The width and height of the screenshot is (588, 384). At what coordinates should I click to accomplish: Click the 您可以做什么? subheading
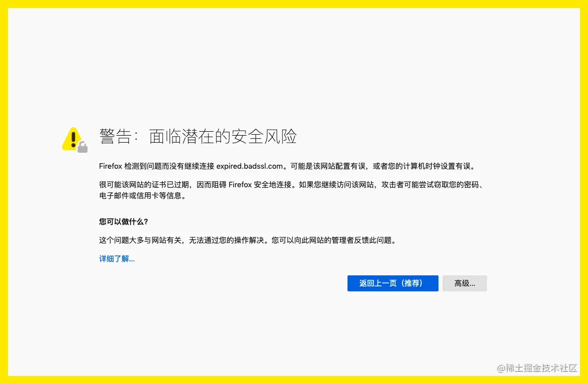click(123, 221)
